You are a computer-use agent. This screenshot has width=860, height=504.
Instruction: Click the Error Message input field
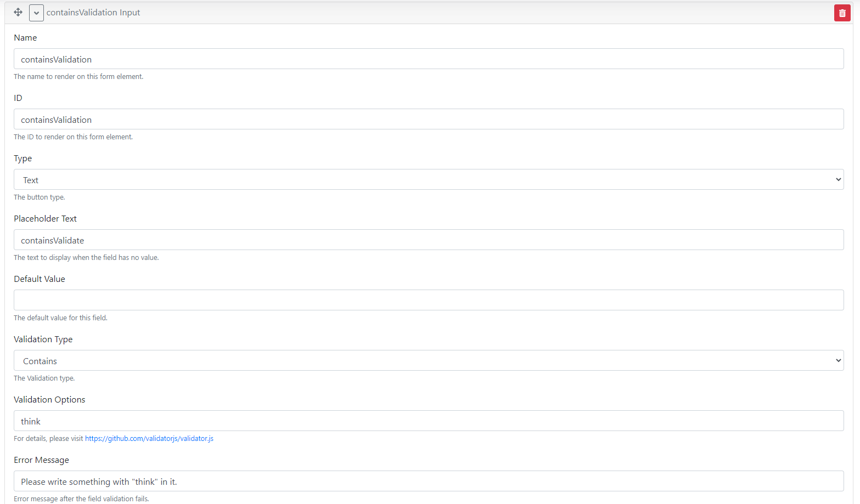tap(429, 481)
